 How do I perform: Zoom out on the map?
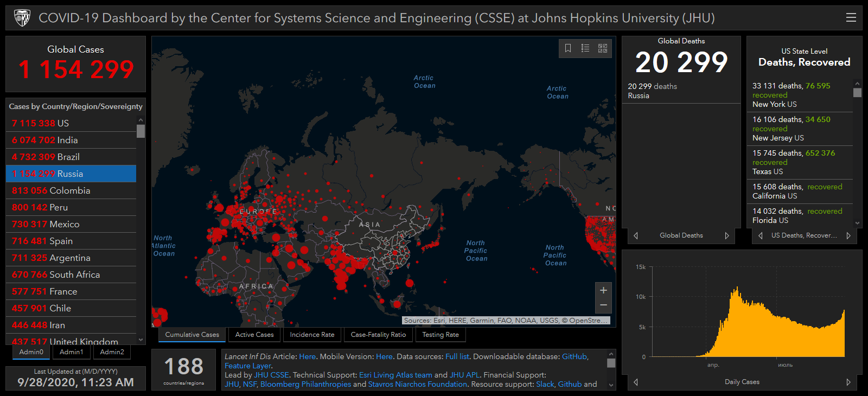pos(603,305)
